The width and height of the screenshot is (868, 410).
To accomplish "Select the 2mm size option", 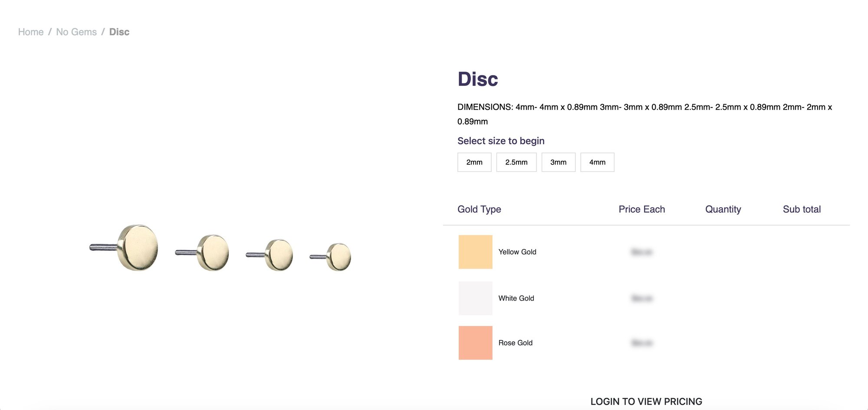I will pos(474,162).
